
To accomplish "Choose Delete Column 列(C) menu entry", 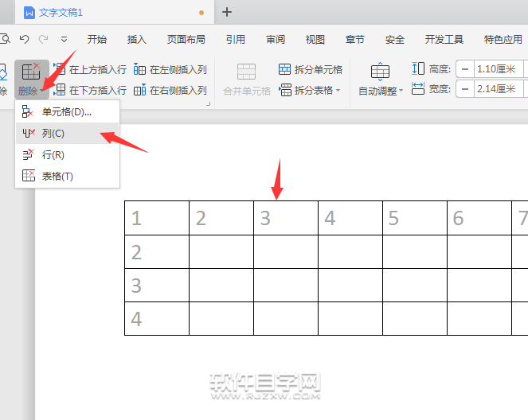I will [68, 134].
